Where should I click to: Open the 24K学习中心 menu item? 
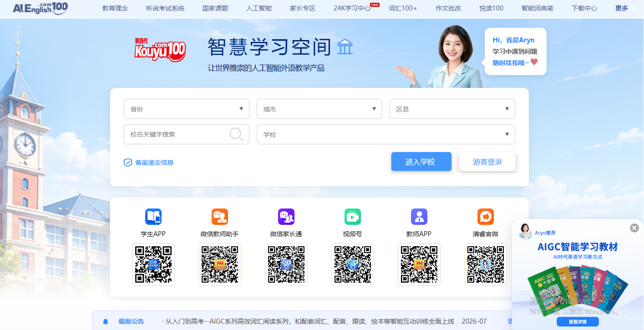tap(352, 8)
